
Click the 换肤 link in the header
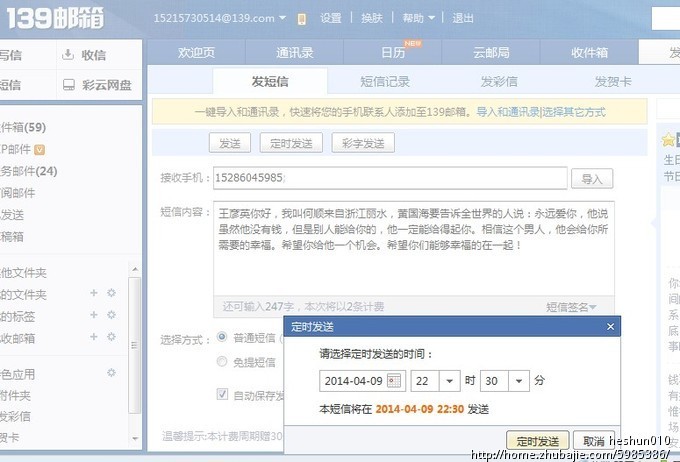point(372,18)
